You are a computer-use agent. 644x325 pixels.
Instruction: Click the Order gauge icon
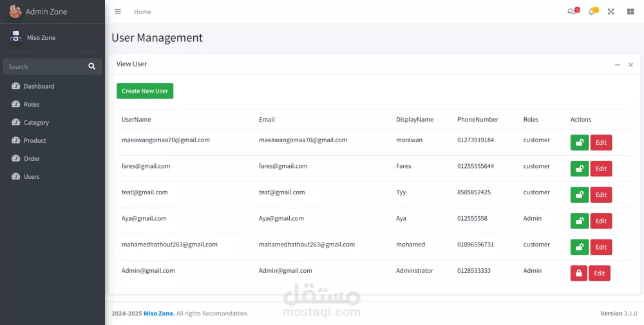(x=15, y=158)
